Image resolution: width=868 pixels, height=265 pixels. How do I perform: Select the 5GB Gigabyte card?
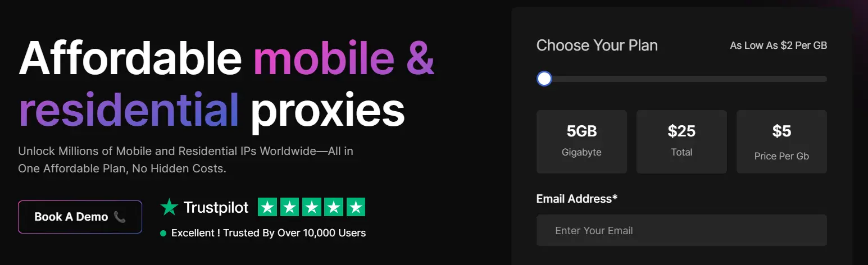581,141
